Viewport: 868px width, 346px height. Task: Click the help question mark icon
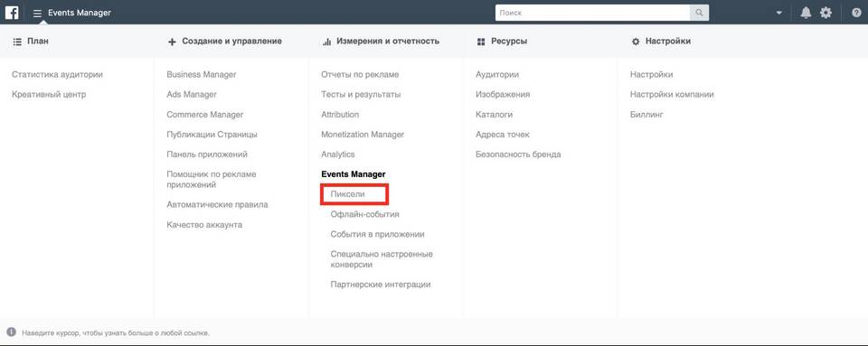[856, 13]
